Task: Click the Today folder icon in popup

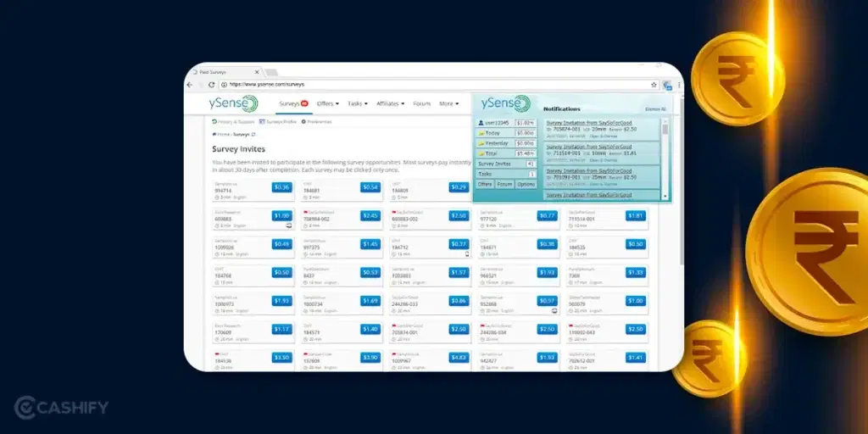Action: point(481,133)
